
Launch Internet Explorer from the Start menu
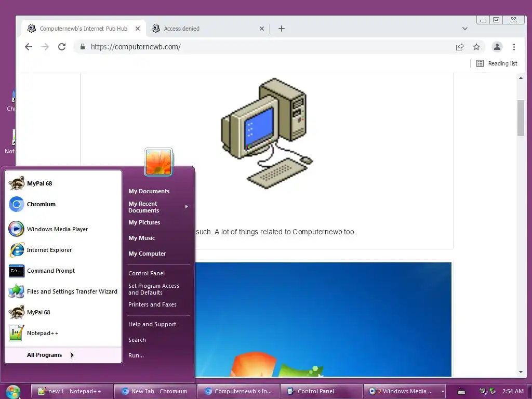tap(63, 250)
